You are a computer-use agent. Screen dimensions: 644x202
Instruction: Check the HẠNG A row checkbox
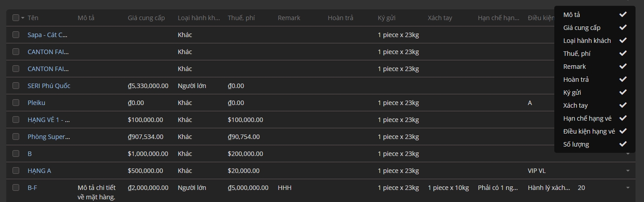pyautogui.click(x=16, y=170)
